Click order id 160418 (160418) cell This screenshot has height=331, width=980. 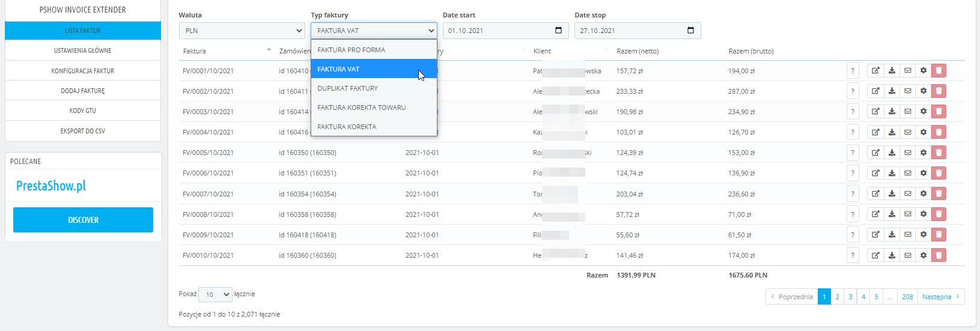click(308, 235)
